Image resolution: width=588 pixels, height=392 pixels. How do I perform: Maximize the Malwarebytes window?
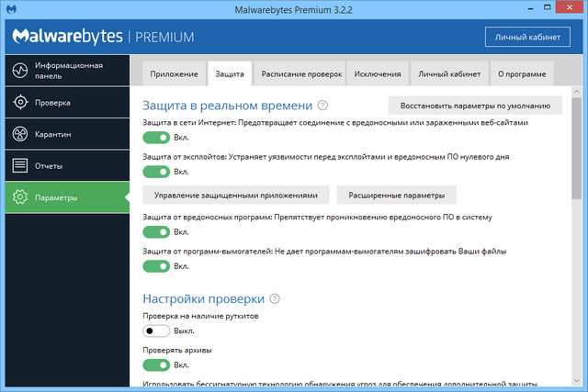coord(548,7)
